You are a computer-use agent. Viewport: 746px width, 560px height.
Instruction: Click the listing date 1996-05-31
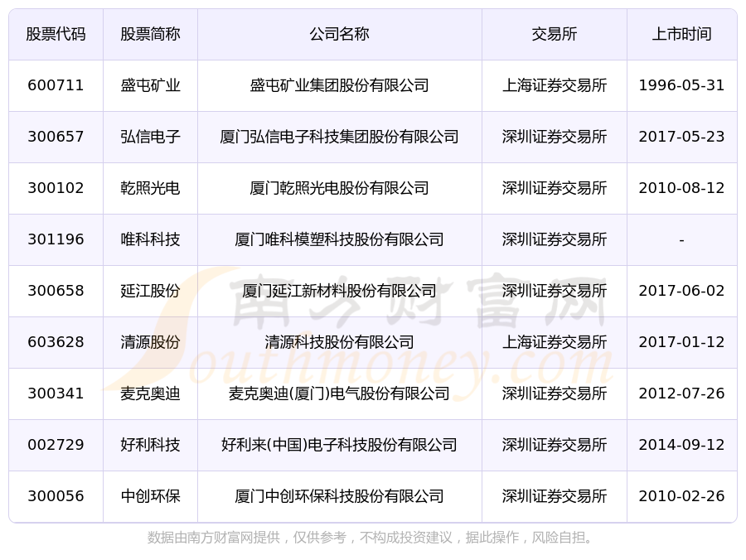[x=682, y=85]
